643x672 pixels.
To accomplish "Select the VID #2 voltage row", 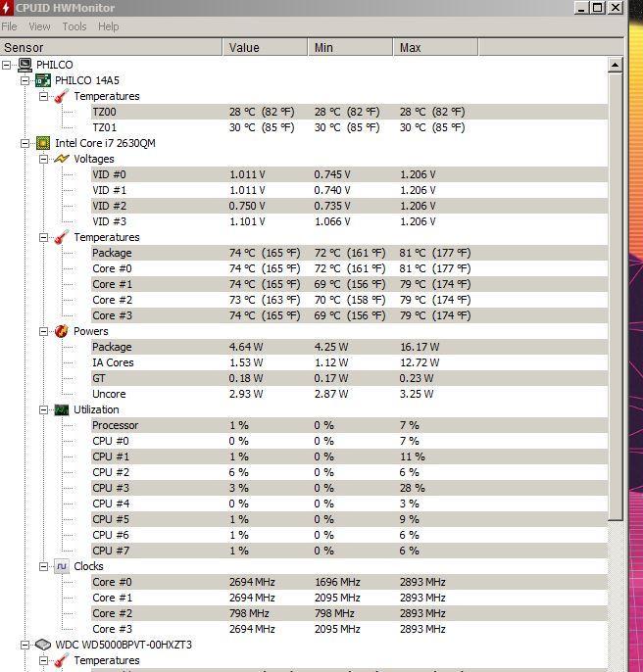I will point(349,206).
